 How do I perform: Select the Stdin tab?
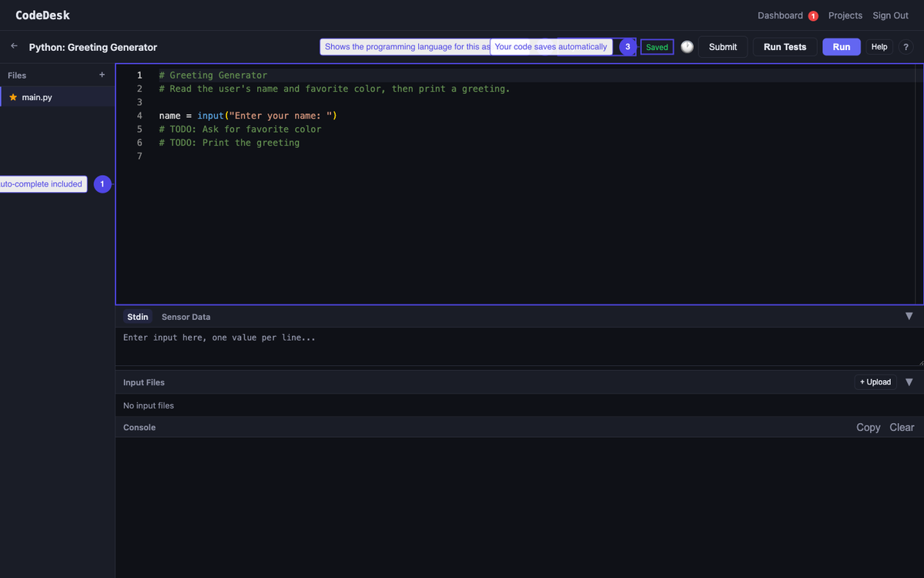[x=137, y=316]
